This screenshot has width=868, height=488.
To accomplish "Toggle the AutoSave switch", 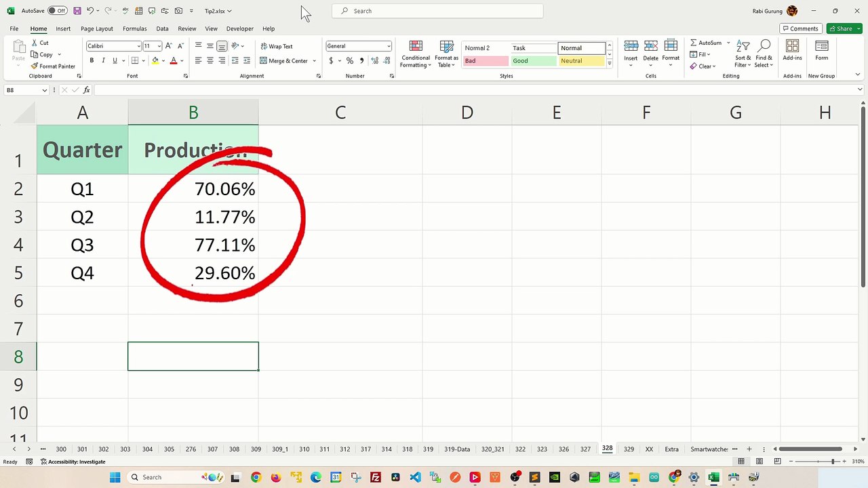I will (x=57, y=11).
